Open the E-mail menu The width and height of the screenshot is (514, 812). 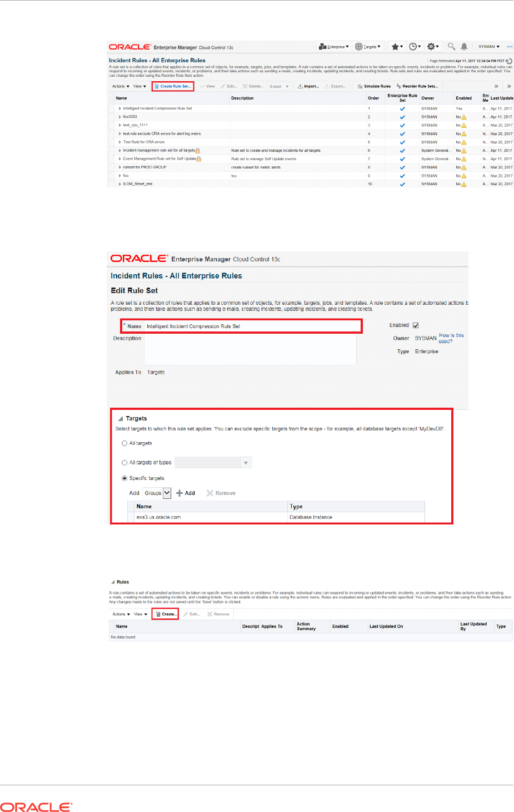280,86
